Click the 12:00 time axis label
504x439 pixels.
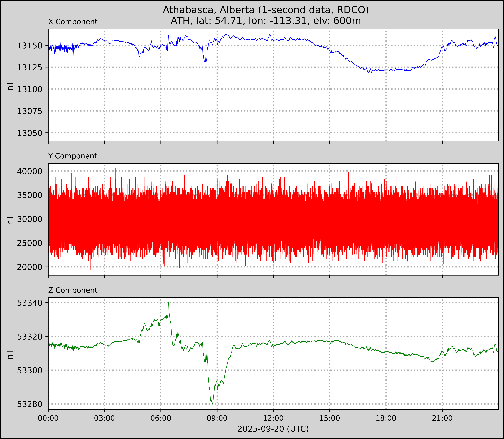click(273, 418)
